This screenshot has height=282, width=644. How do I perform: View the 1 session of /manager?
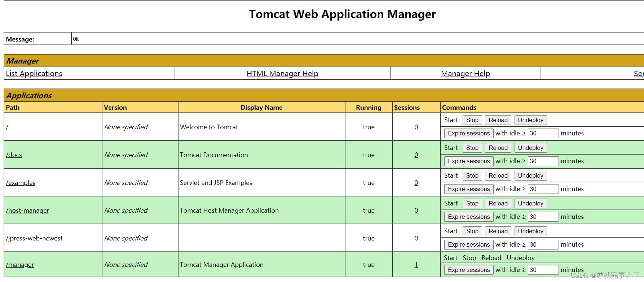click(416, 265)
